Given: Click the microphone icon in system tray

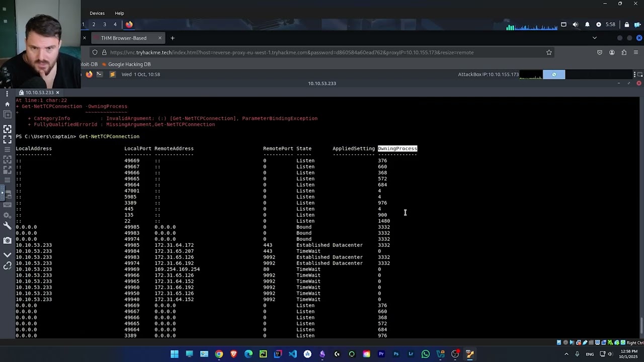Looking at the screenshot, I should coord(577,354).
